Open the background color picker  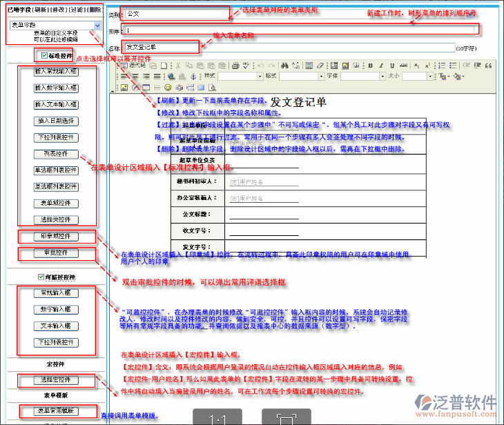tap(458, 77)
